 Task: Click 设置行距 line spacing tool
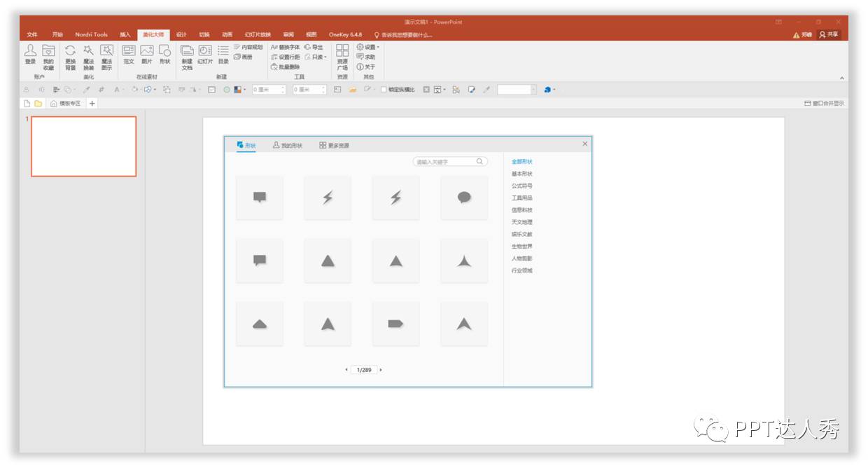click(285, 57)
